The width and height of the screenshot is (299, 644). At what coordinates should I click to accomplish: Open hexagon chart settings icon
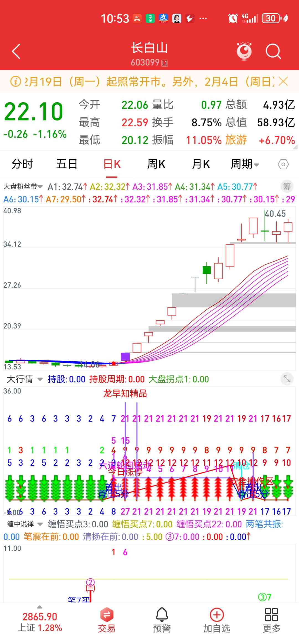pyautogui.click(x=283, y=164)
